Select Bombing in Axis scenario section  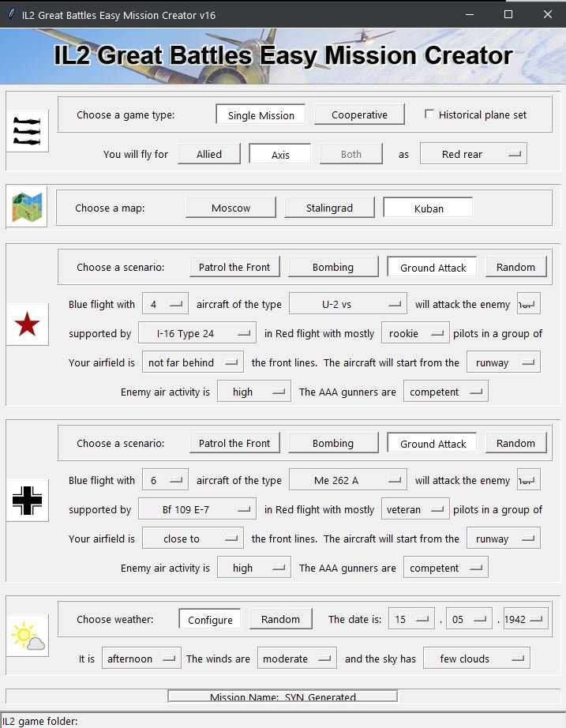(333, 443)
